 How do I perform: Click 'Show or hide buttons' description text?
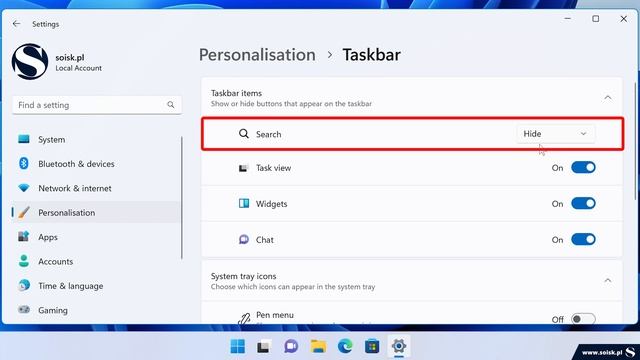(x=291, y=104)
